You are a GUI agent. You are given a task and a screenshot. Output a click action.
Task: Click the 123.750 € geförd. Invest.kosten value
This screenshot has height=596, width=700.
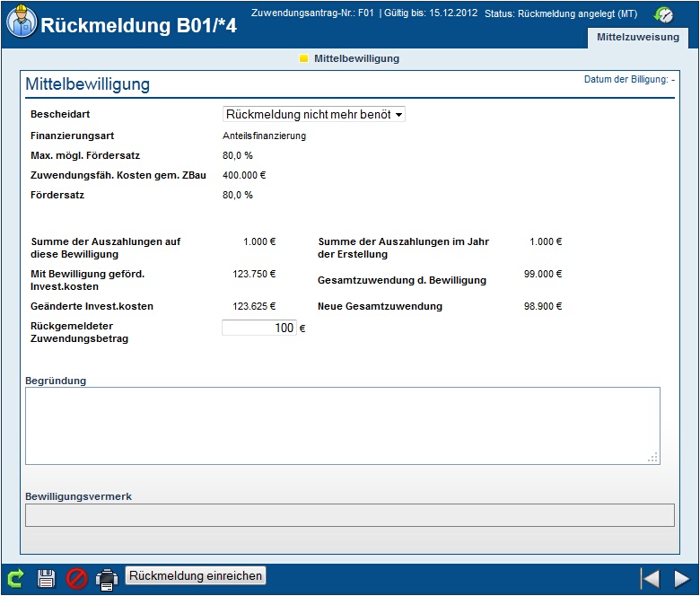[x=254, y=274]
